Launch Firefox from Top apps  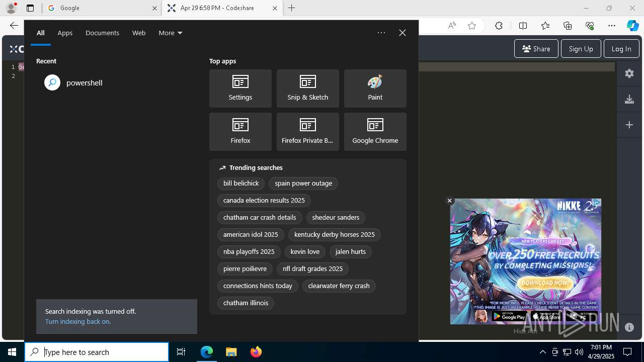pyautogui.click(x=240, y=132)
